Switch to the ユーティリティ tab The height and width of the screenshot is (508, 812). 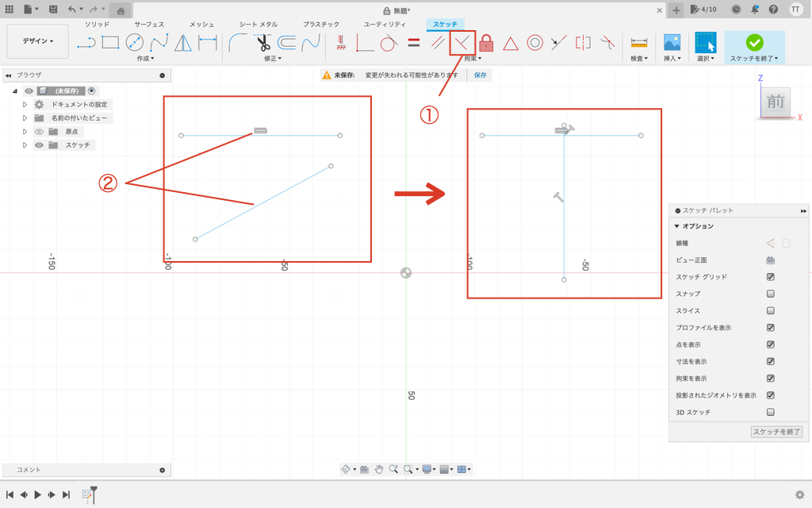tap(385, 25)
